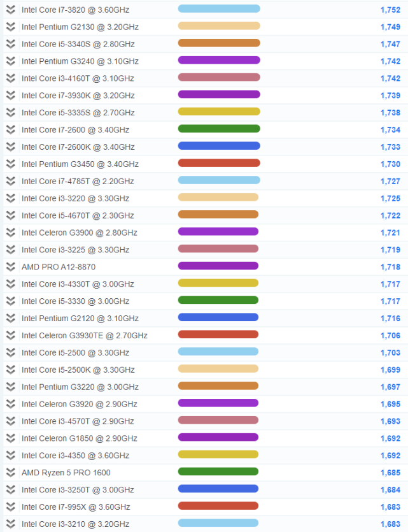Expand the Intel Core i3-4160T row chevron
408x532 pixels.
pos(11,78)
